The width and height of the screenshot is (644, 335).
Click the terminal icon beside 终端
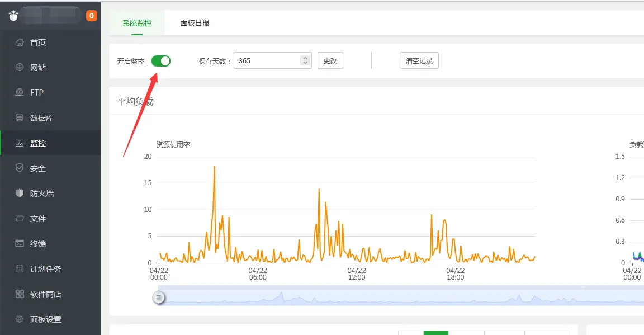click(20, 243)
